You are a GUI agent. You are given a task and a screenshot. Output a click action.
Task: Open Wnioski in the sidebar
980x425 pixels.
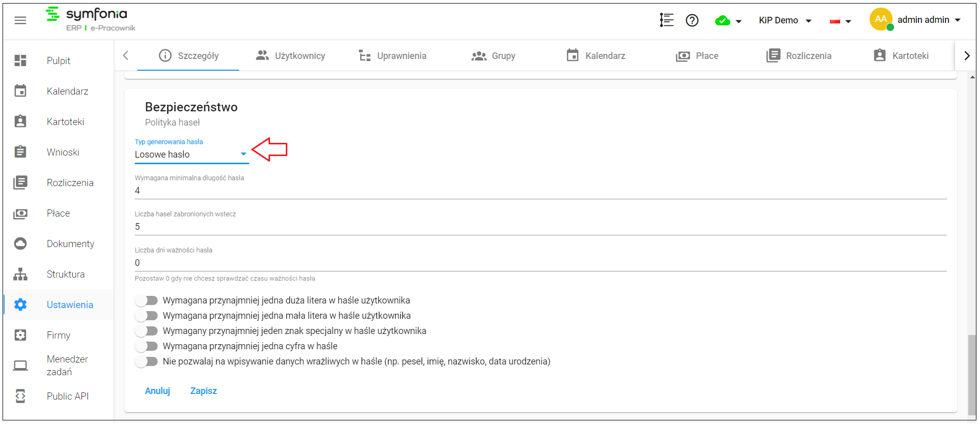(58, 152)
